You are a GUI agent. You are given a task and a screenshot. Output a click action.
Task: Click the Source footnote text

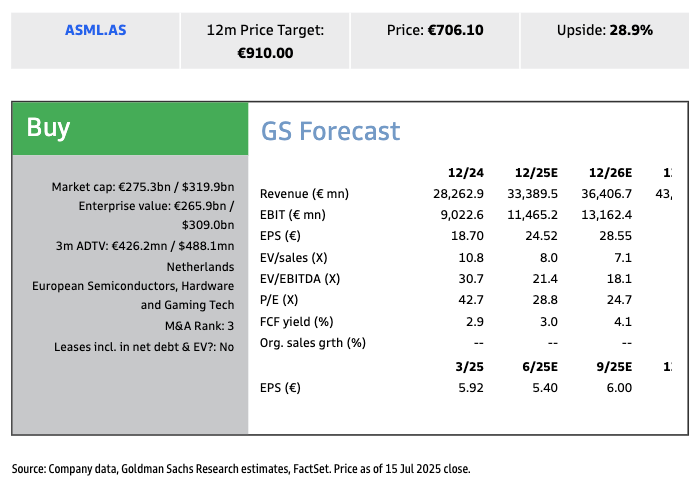(x=240, y=468)
